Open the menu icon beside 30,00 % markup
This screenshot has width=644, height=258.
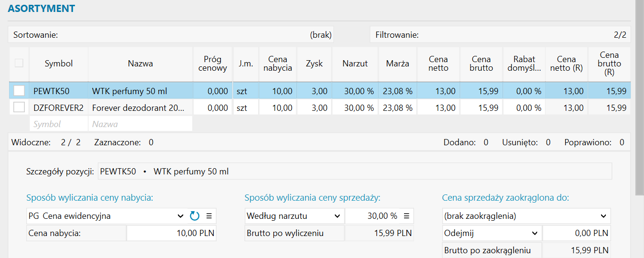click(406, 216)
